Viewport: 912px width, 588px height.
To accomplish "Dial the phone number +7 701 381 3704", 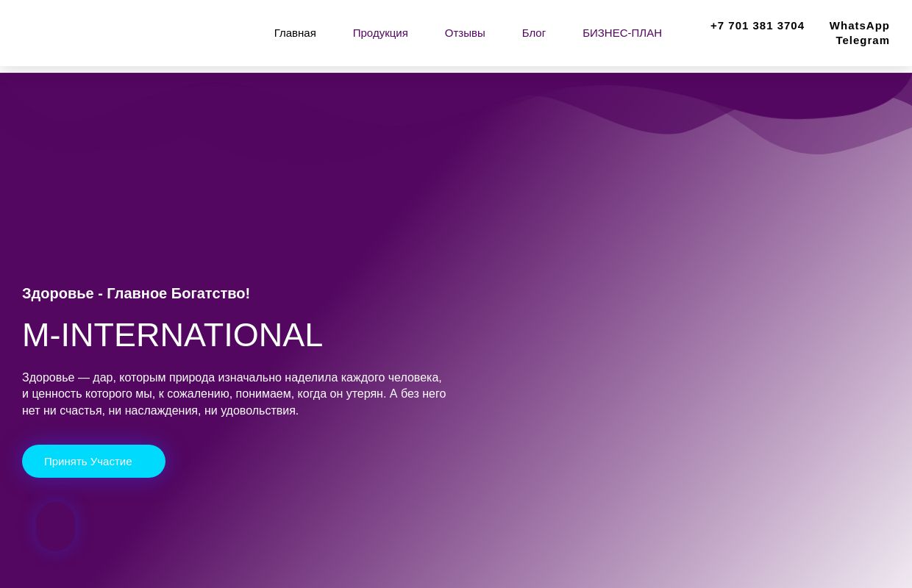I will (757, 25).
